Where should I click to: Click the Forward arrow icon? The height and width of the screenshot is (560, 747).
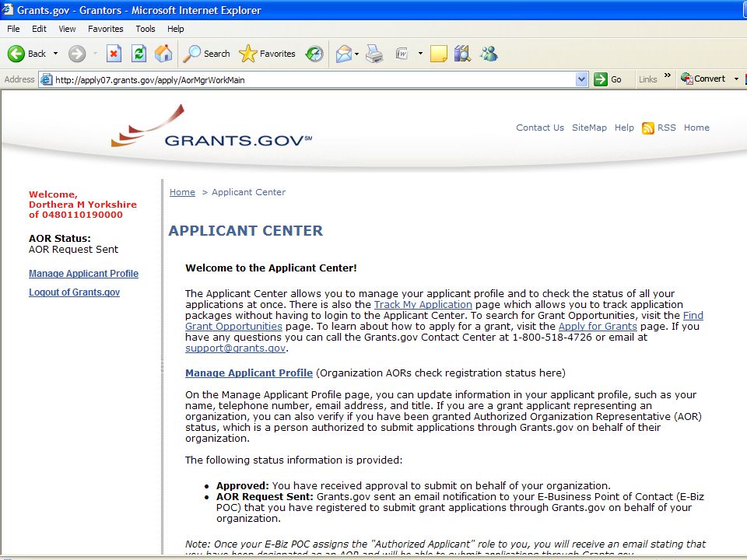coord(77,54)
